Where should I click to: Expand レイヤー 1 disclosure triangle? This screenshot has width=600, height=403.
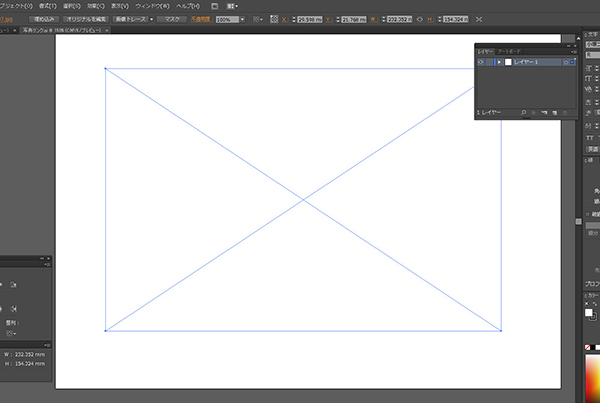coord(499,62)
